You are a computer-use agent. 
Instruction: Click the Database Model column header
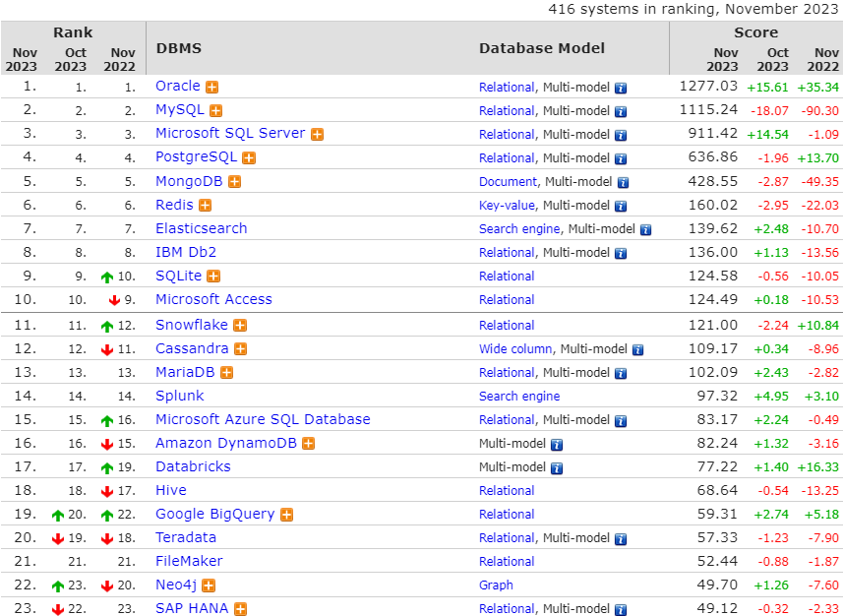542,48
